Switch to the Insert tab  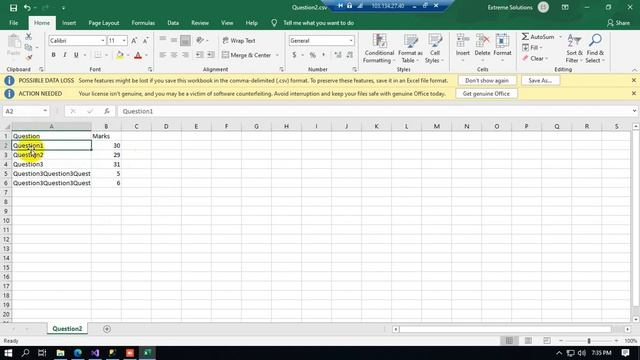(x=69, y=23)
